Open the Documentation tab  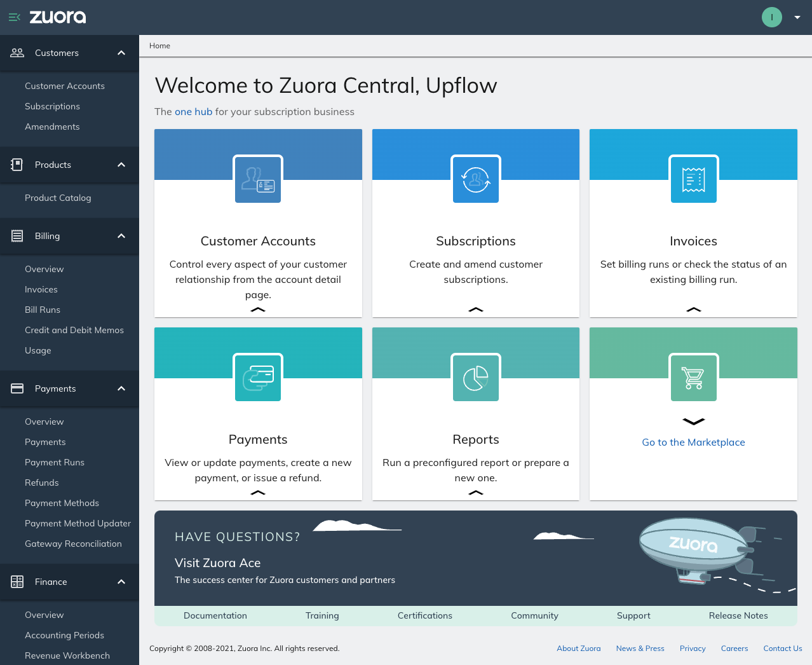(215, 615)
